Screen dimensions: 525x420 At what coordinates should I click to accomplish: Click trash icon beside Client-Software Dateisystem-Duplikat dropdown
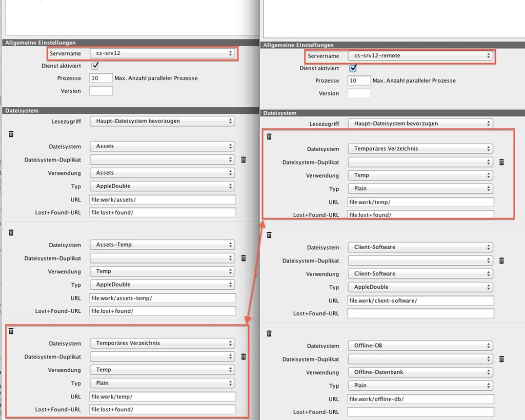pyautogui.click(x=501, y=261)
